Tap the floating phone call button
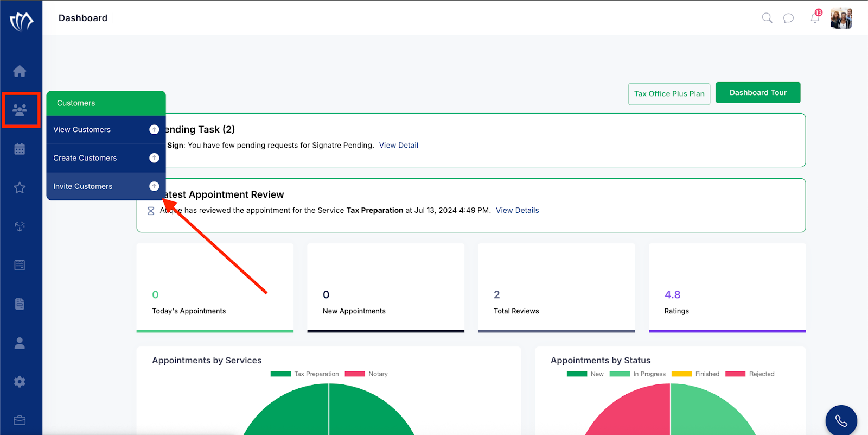Viewport: 868px width, 435px height. click(x=841, y=420)
